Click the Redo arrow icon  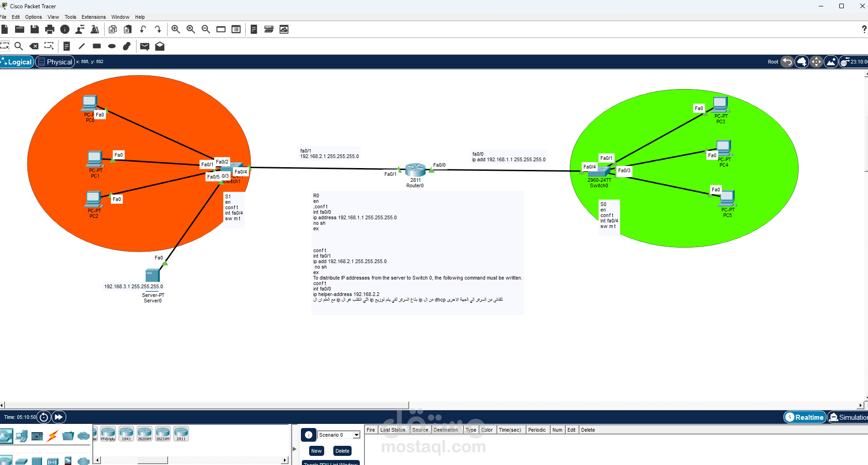(158, 29)
